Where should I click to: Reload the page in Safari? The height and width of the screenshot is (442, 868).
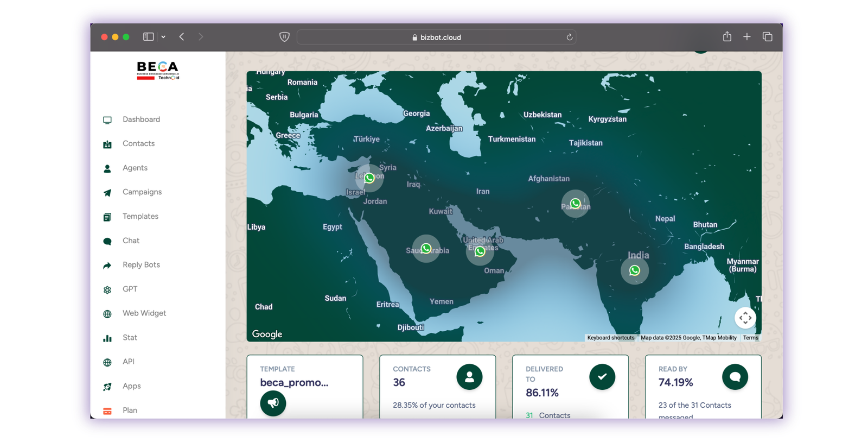click(570, 37)
